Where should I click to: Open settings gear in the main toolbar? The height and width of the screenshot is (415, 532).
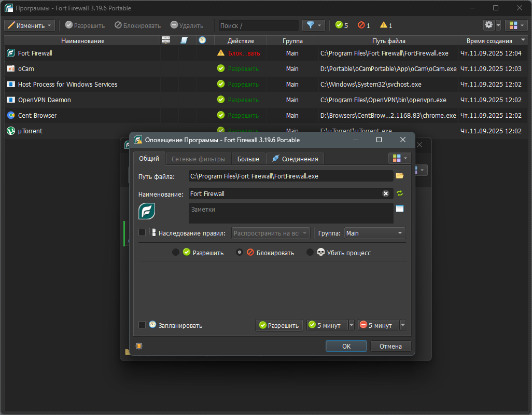[488, 25]
